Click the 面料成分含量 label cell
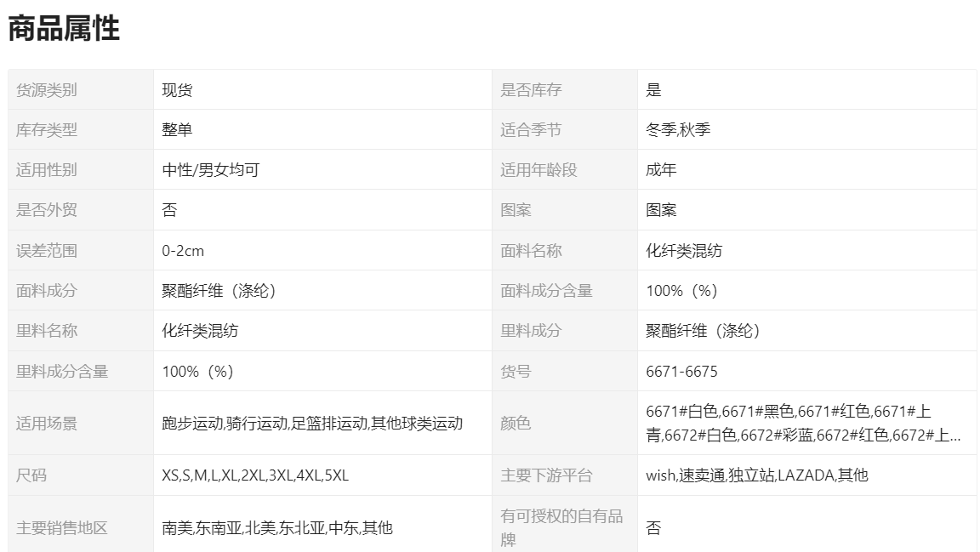The width and height of the screenshot is (980, 552). pos(546,290)
